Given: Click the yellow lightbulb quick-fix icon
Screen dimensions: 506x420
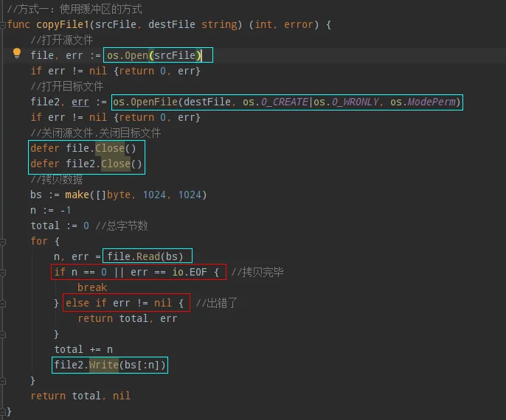Looking at the screenshot, I should click(17, 53).
